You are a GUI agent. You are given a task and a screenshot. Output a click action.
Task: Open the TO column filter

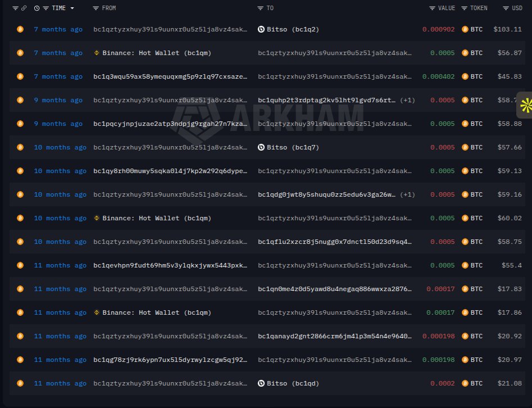coord(260,8)
